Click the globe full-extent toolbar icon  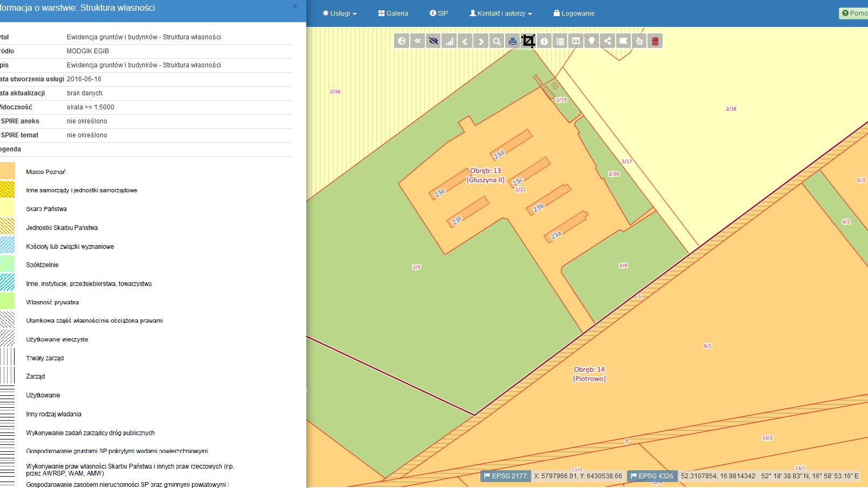[x=402, y=41]
